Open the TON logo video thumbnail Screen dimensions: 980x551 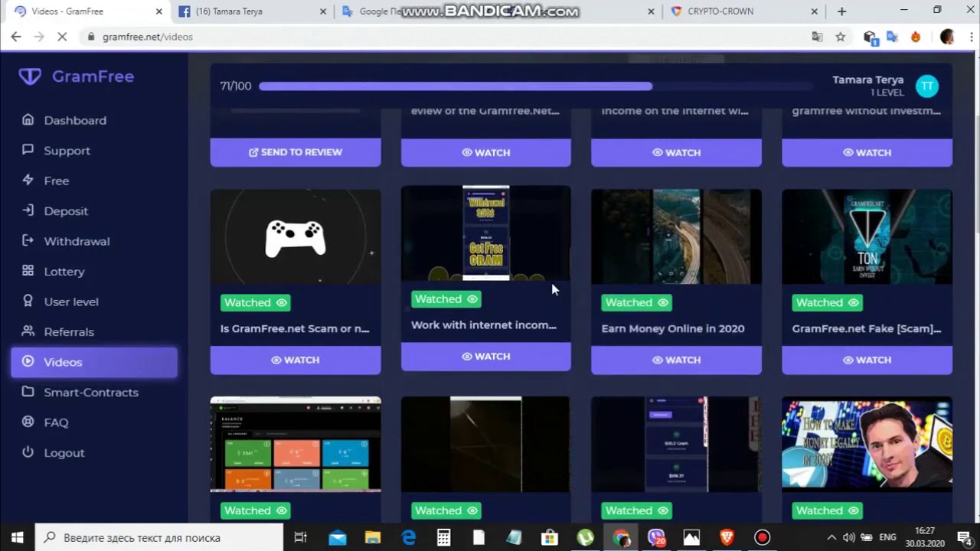click(x=867, y=237)
